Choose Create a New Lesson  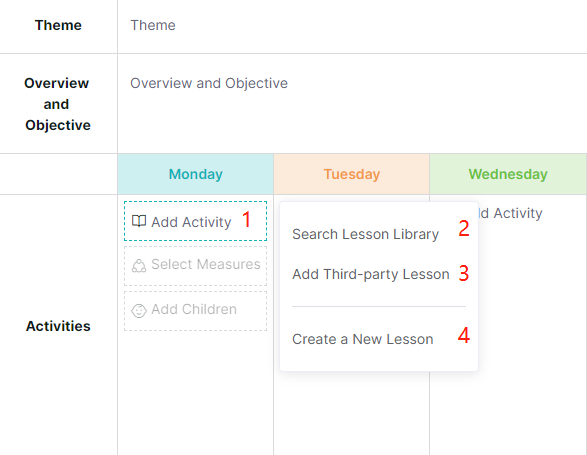(362, 339)
